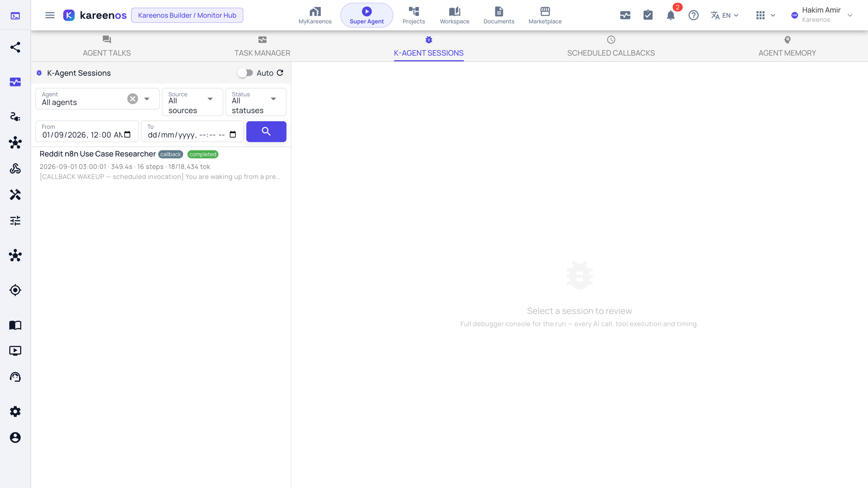Select the monitor pulse icon in sidebar

tap(15, 82)
